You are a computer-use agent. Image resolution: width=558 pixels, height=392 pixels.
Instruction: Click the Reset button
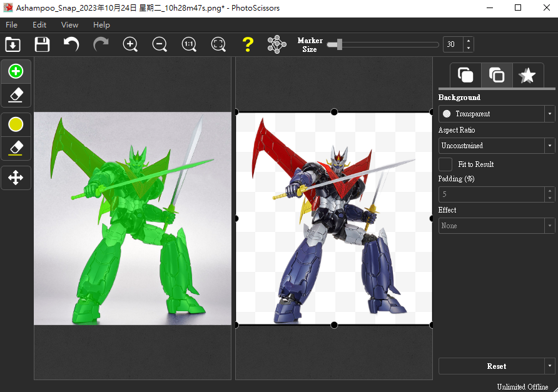pyautogui.click(x=492, y=366)
